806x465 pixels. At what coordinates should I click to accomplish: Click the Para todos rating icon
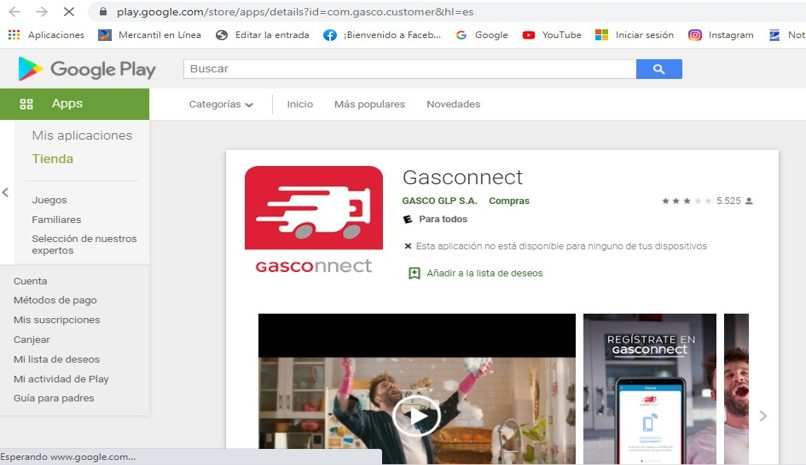(x=408, y=219)
